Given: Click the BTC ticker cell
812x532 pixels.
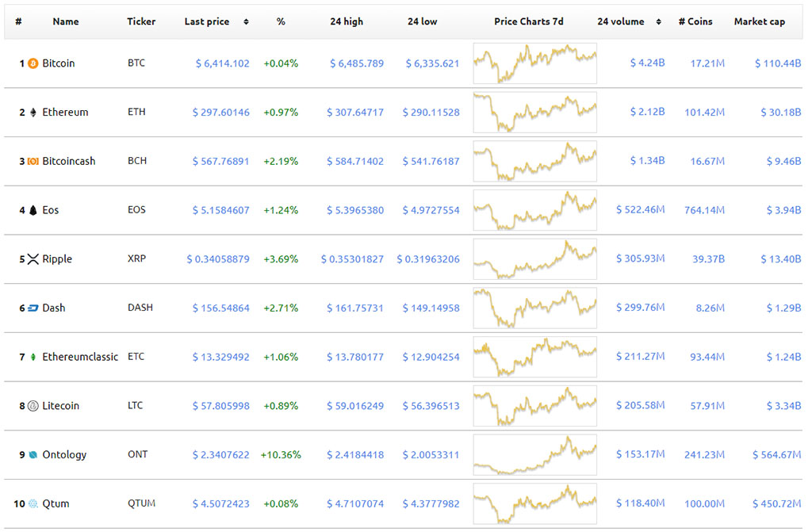Looking at the screenshot, I should pyautogui.click(x=136, y=63).
